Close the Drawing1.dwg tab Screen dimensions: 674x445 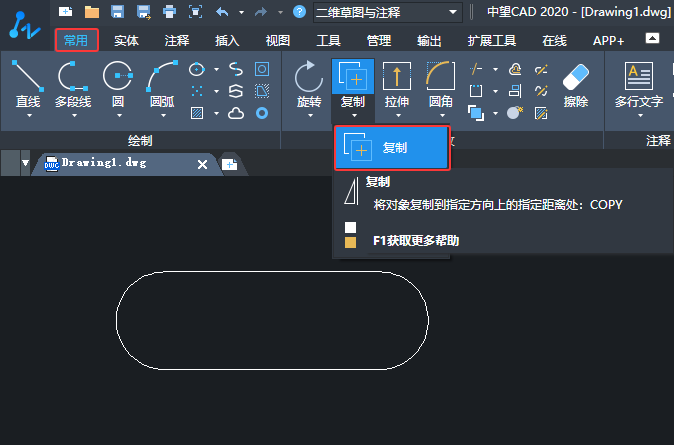[x=202, y=164]
